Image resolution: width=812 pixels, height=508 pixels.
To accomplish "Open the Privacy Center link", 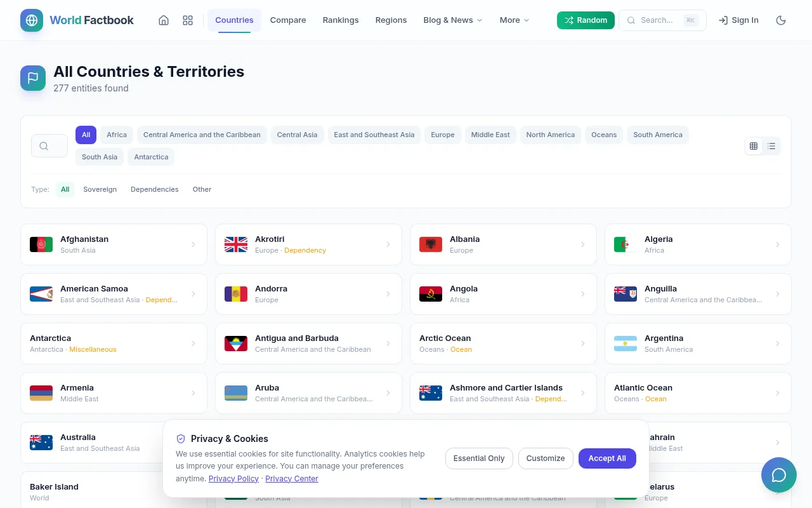I will 292,479.
